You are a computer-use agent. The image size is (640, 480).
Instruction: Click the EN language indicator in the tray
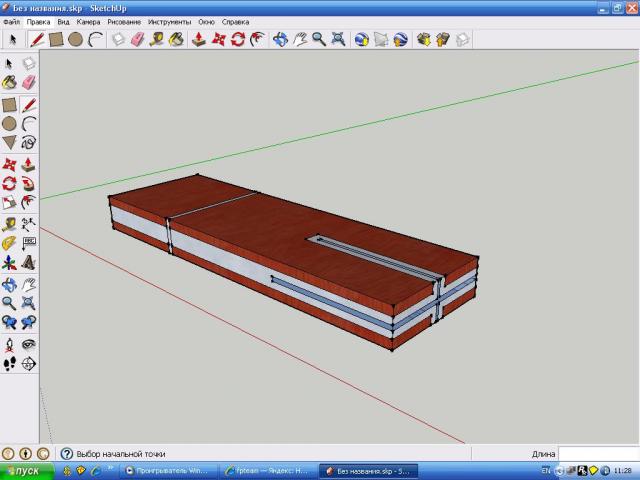click(x=546, y=471)
